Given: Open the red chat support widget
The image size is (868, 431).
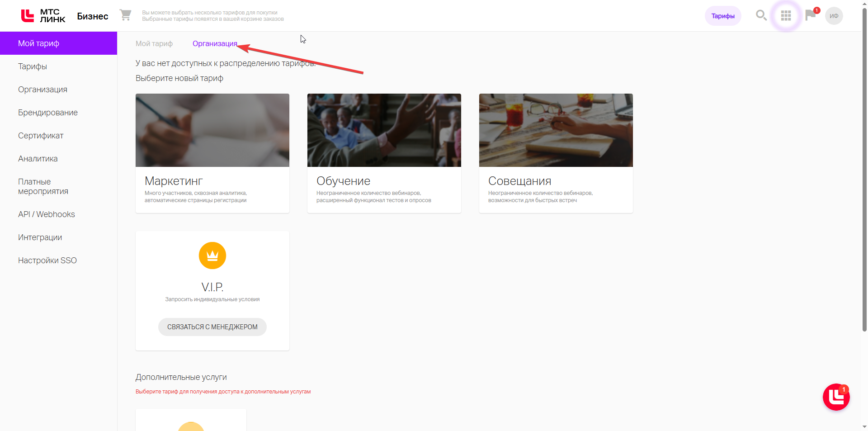Looking at the screenshot, I should 836,397.
